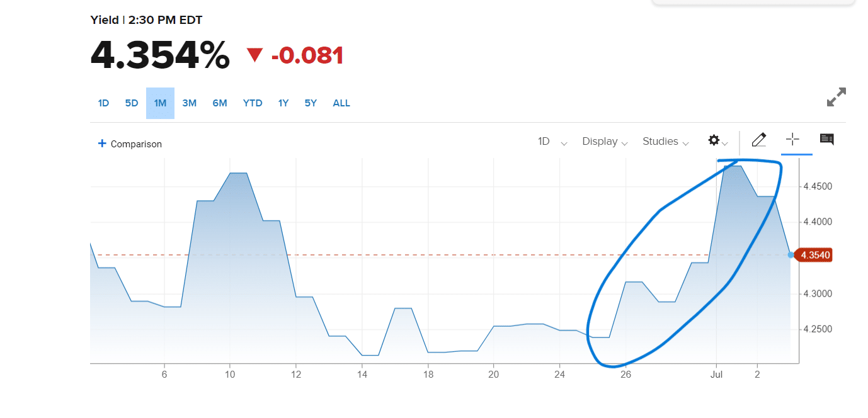View the 5Y time range
The image size is (868, 418).
(x=311, y=103)
